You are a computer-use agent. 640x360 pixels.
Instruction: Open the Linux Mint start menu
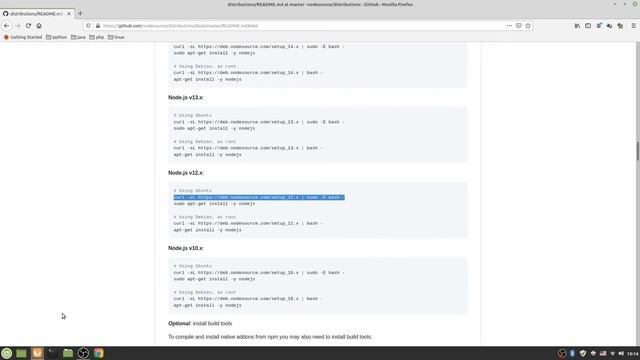tap(7, 353)
